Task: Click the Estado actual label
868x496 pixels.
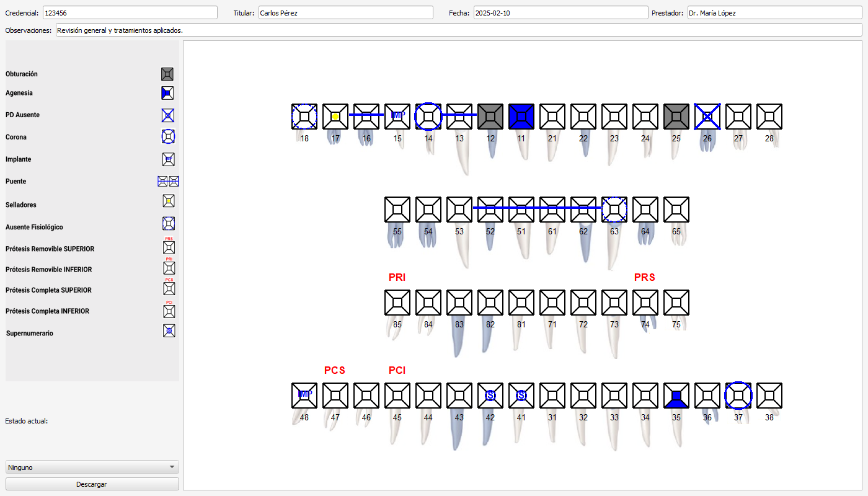Action: (26, 421)
